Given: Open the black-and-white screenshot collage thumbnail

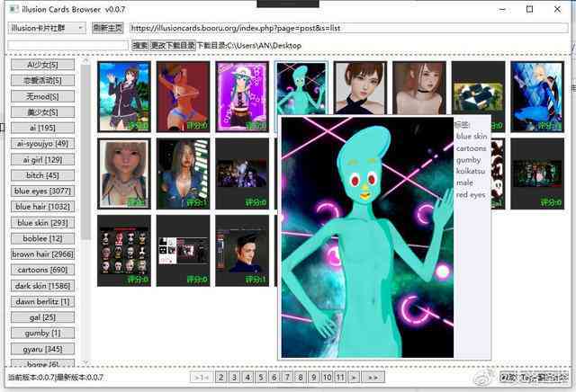Looking at the screenshot, I should [x=184, y=251].
